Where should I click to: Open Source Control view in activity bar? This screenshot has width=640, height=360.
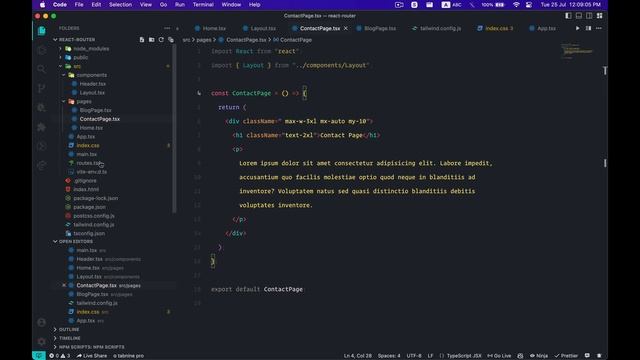click(41, 88)
